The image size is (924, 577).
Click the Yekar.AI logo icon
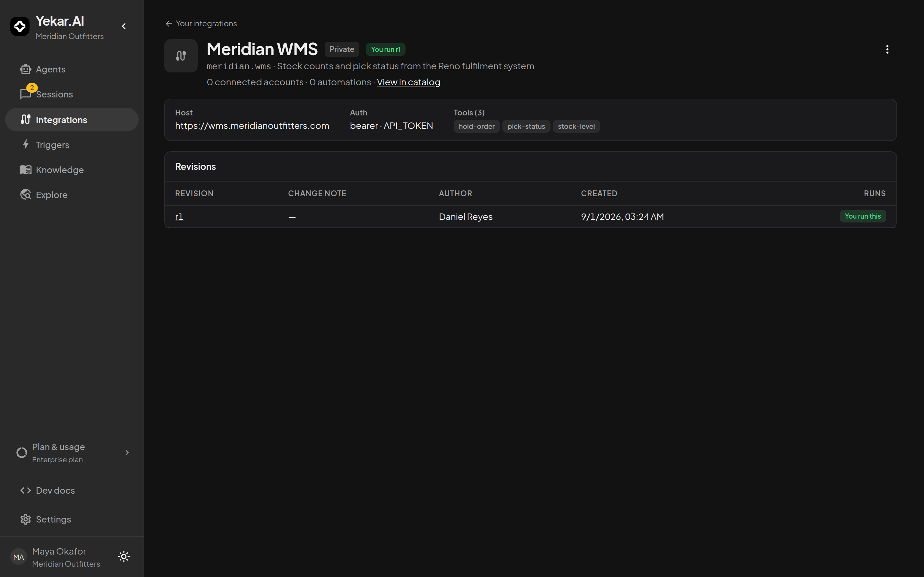[20, 26]
